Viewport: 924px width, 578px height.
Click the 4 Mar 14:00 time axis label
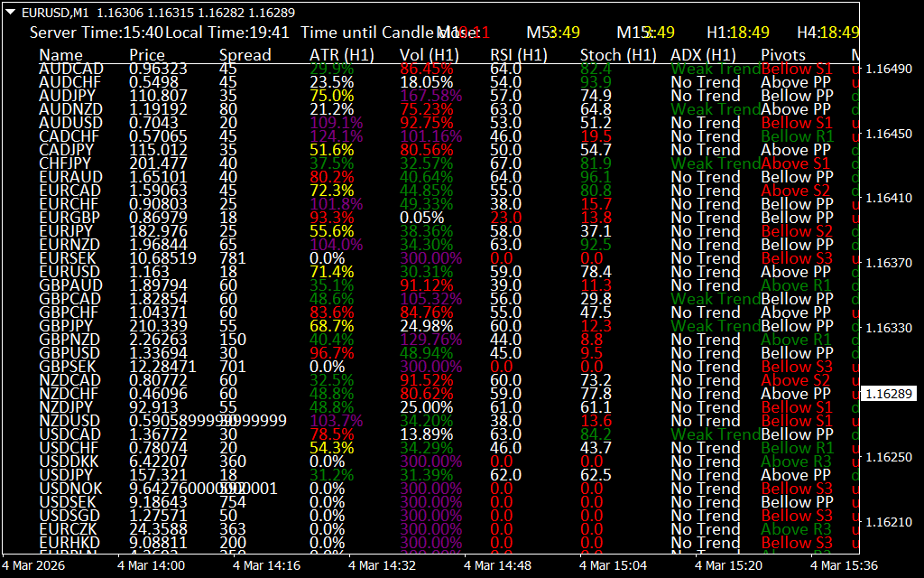pyautogui.click(x=152, y=565)
